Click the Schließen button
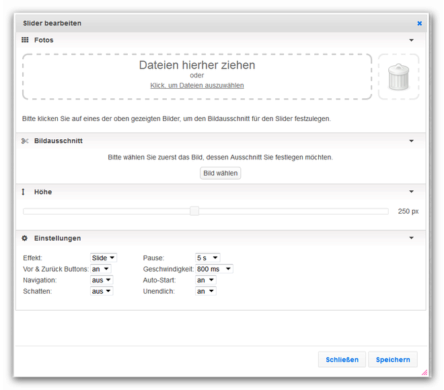This screenshot has width=444, height=390. click(342, 360)
